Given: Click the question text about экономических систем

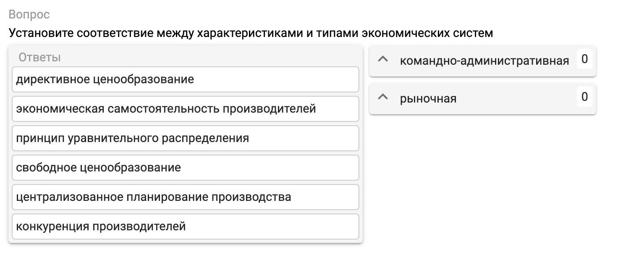Looking at the screenshot, I should 251,33.
